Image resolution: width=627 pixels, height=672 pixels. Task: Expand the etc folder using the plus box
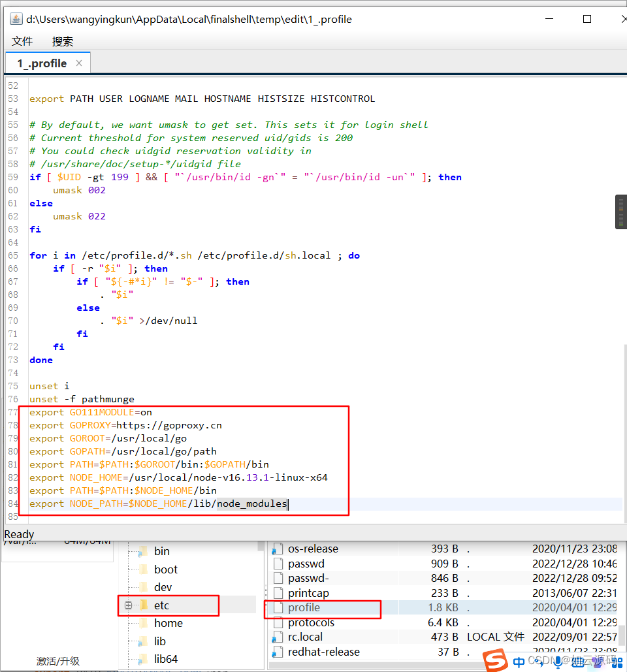click(128, 605)
